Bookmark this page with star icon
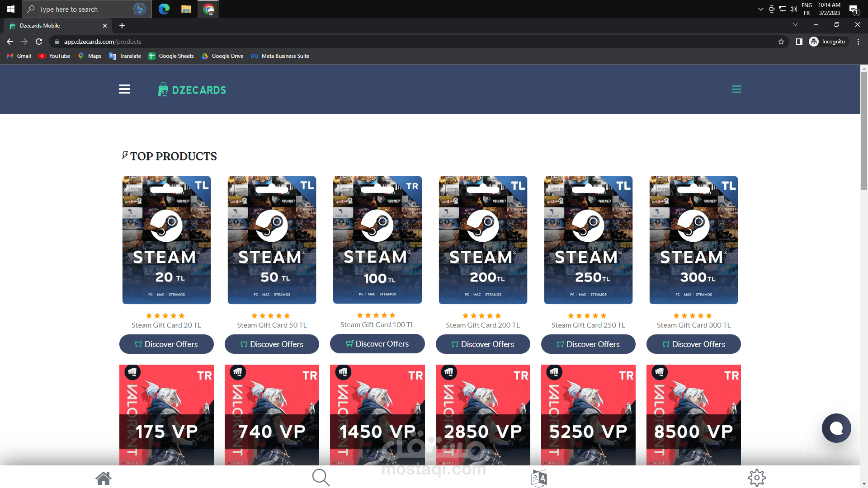 click(781, 42)
